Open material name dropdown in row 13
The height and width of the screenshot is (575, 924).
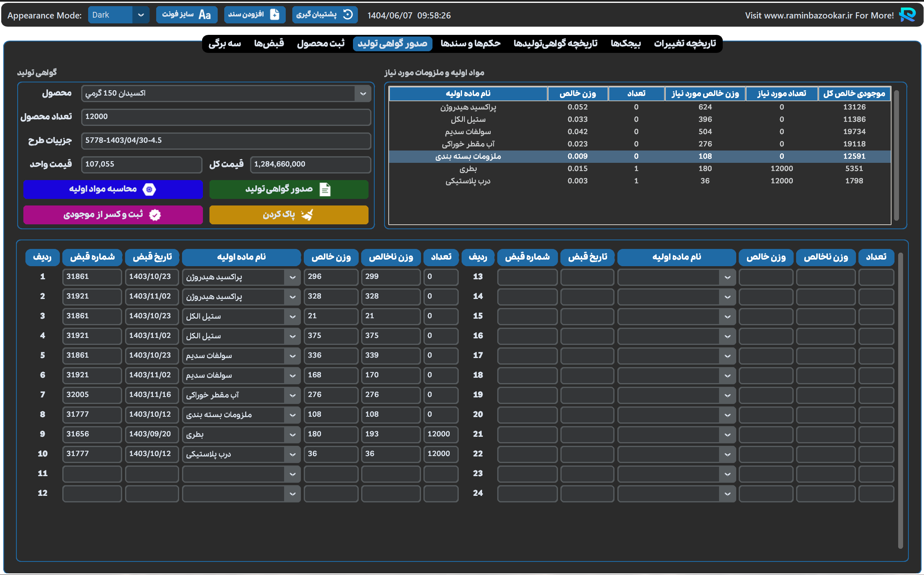pyautogui.click(x=727, y=277)
